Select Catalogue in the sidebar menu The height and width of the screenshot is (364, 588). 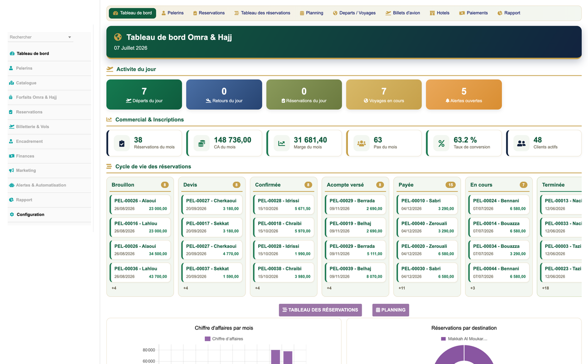pyautogui.click(x=49, y=83)
